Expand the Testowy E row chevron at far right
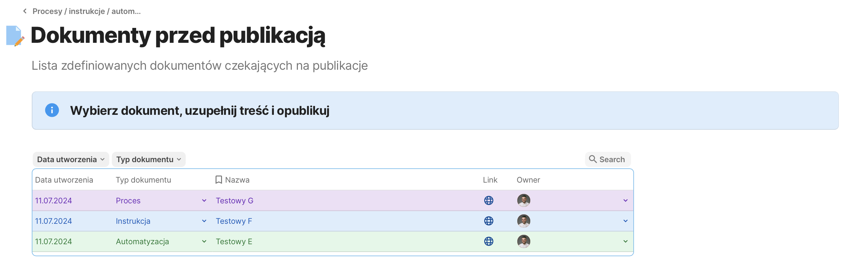This screenshot has width=868, height=264. (x=625, y=241)
